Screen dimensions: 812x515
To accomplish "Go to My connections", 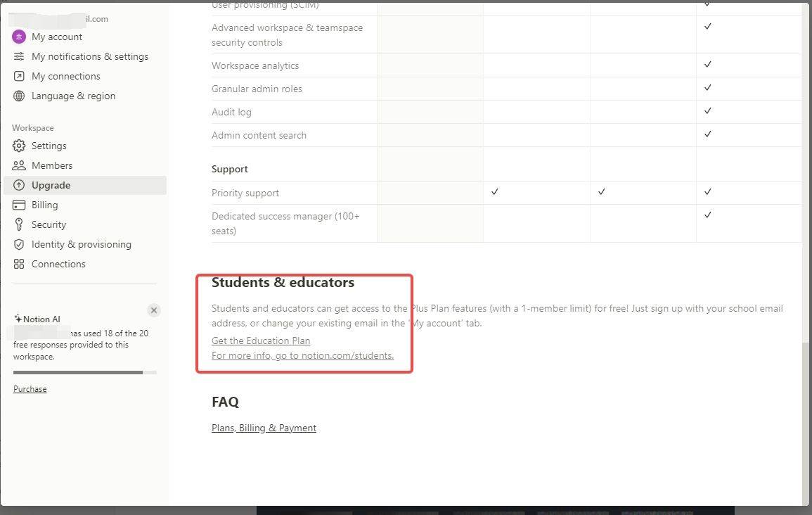I will [66, 76].
